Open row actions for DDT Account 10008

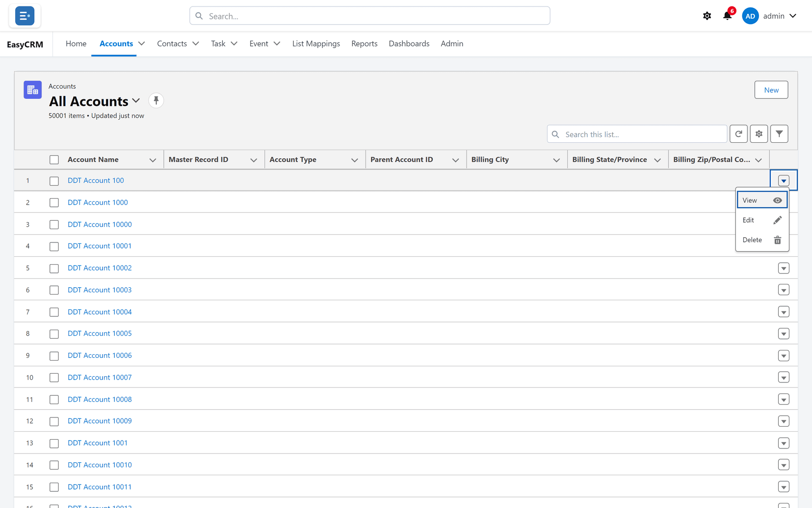783,399
